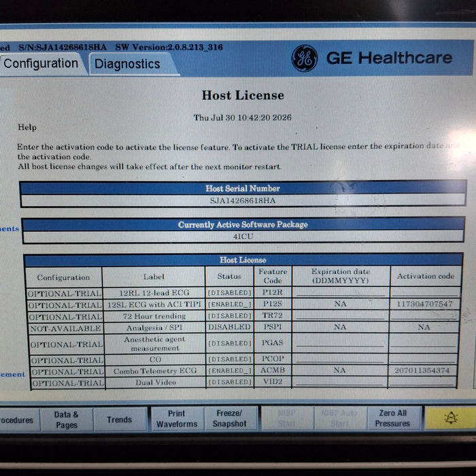This screenshot has height=476, width=476.
Task: Click feature code ACMB
Action: tap(272, 370)
